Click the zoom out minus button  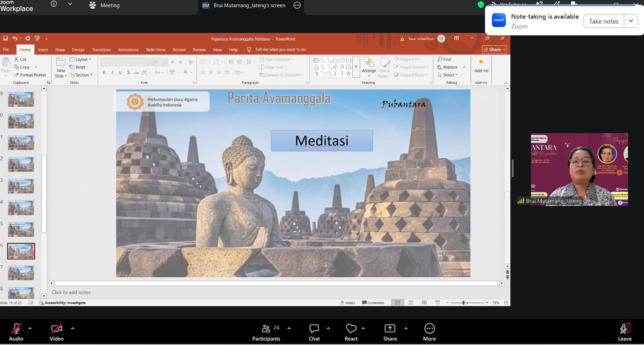[x=448, y=303]
